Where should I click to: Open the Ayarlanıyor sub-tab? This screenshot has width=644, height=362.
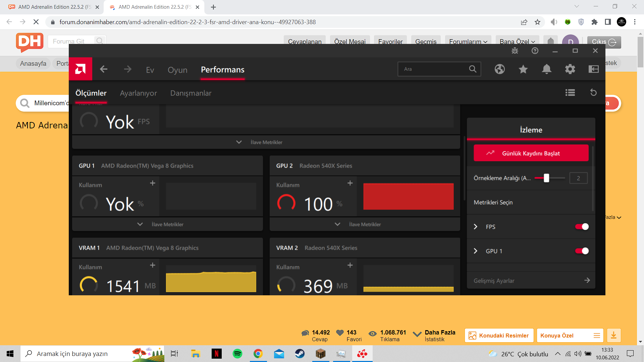click(x=139, y=93)
